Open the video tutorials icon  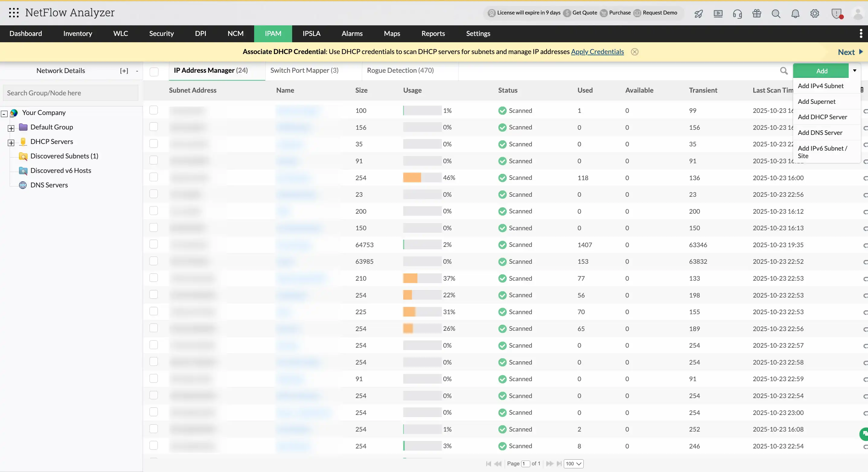coord(718,14)
